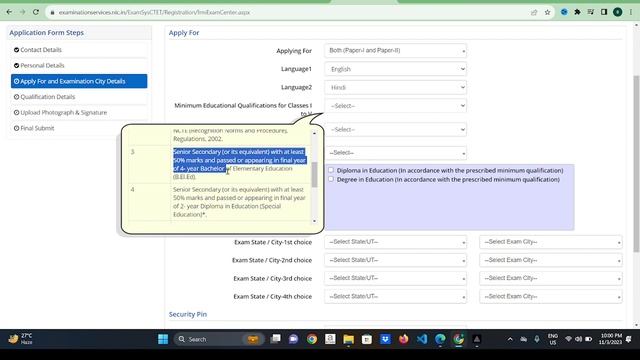The width and height of the screenshot is (640, 360).
Task: Open the Windows Start menu
Action: point(163,339)
